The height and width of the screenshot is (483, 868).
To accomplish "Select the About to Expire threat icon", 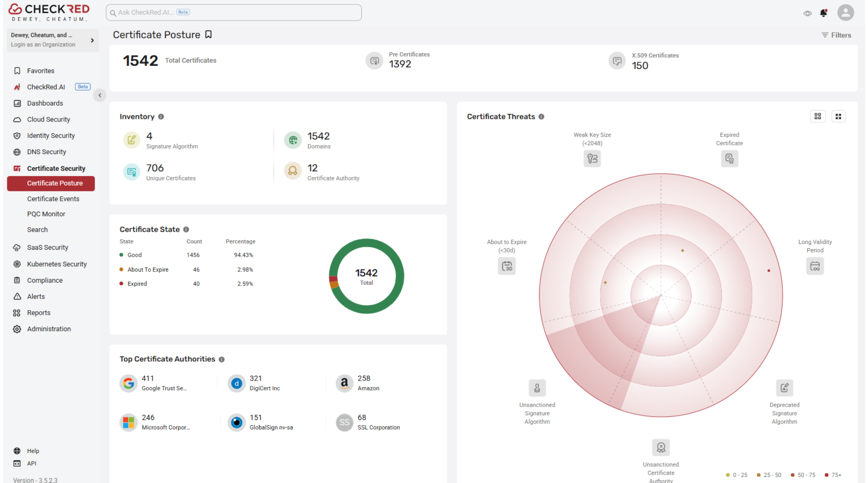I will pos(507,266).
